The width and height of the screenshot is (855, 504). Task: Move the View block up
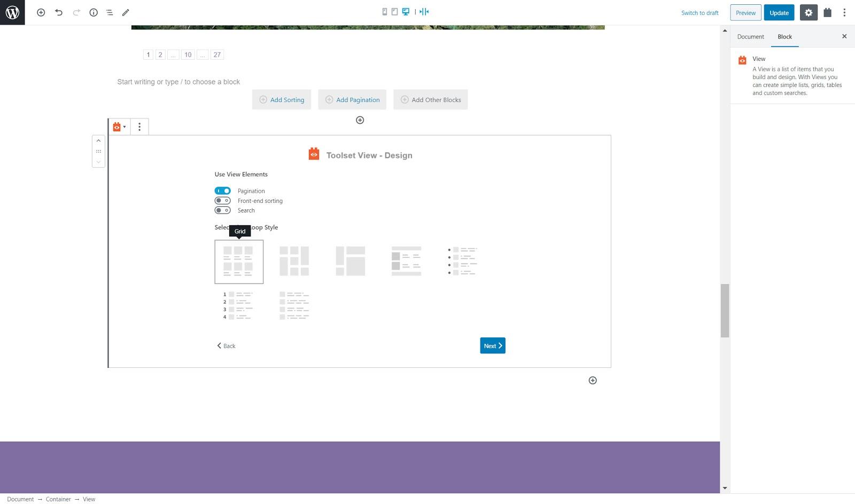[x=98, y=141]
